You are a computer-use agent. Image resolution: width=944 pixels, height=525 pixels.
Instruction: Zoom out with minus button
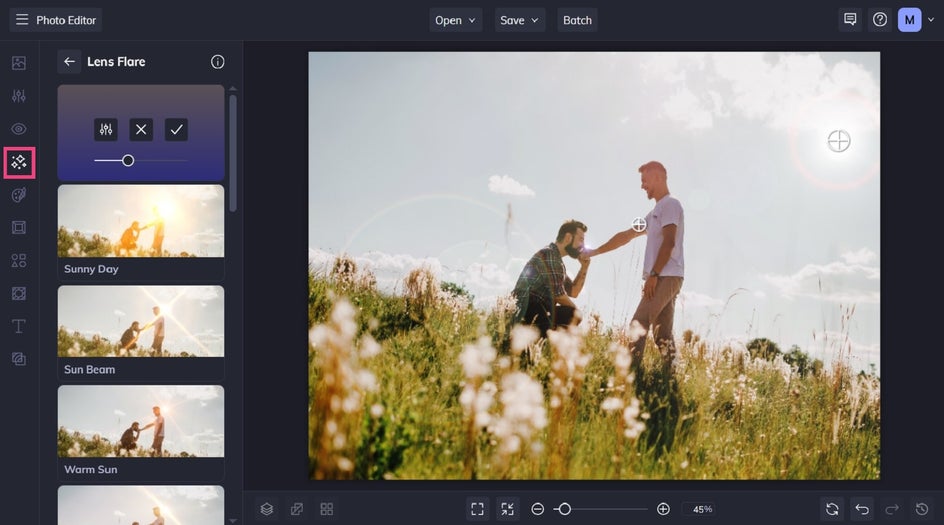coord(538,509)
